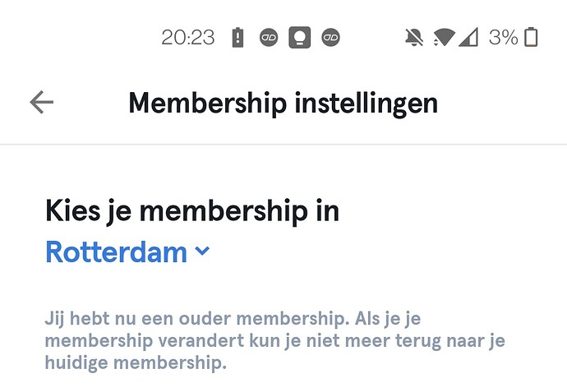Tap the 20:23 clock in status bar
567x392 pixels.
pos(188,37)
